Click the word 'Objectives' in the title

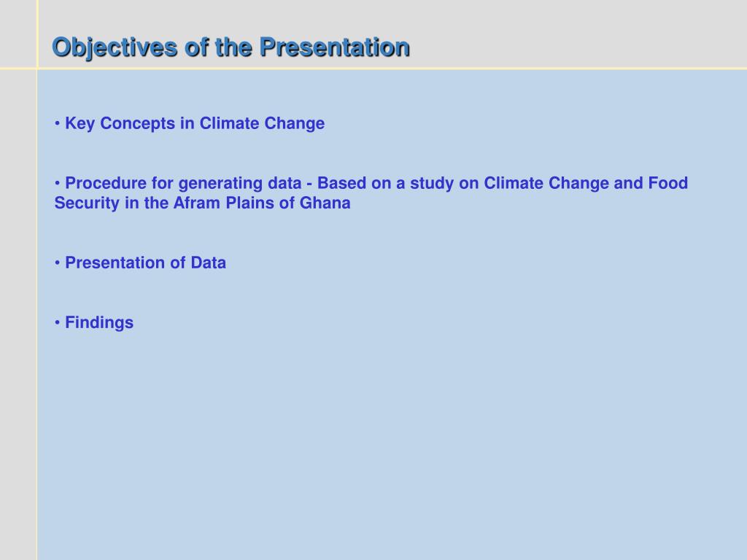click(x=115, y=49)
